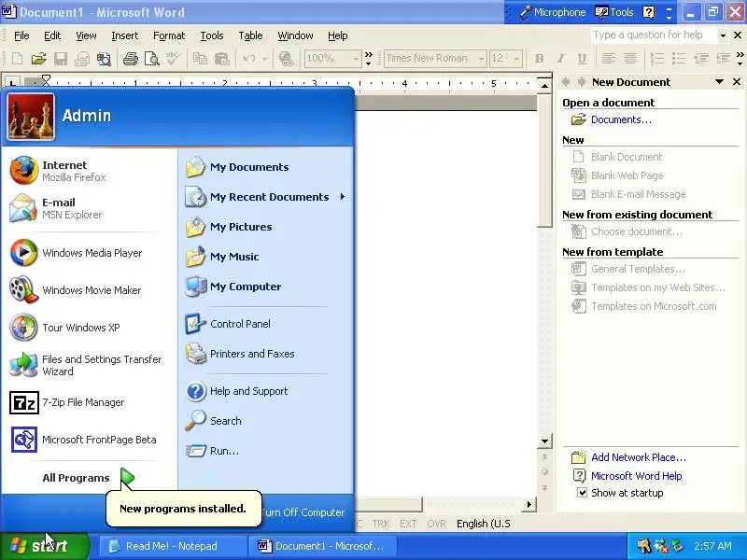
Task: Open Tour Windows XP
Action: pyautogui.click(x=89, y=328)
